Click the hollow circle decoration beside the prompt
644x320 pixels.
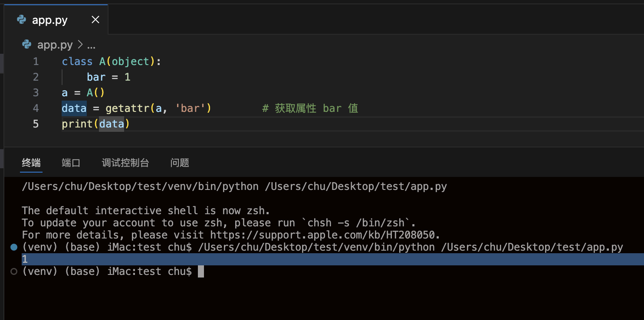tap(13, 271)
